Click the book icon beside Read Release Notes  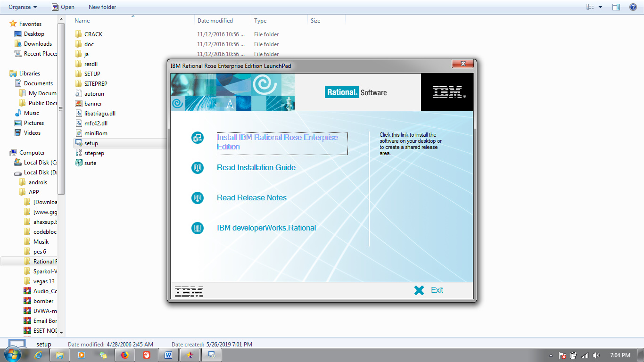pos(198,198)
